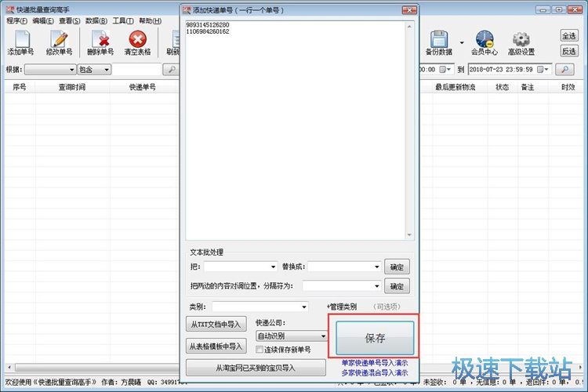This screenshot has height=392, width=588.
Task: Expand the 分隔符为 combo box
Action: pos(377,286)
